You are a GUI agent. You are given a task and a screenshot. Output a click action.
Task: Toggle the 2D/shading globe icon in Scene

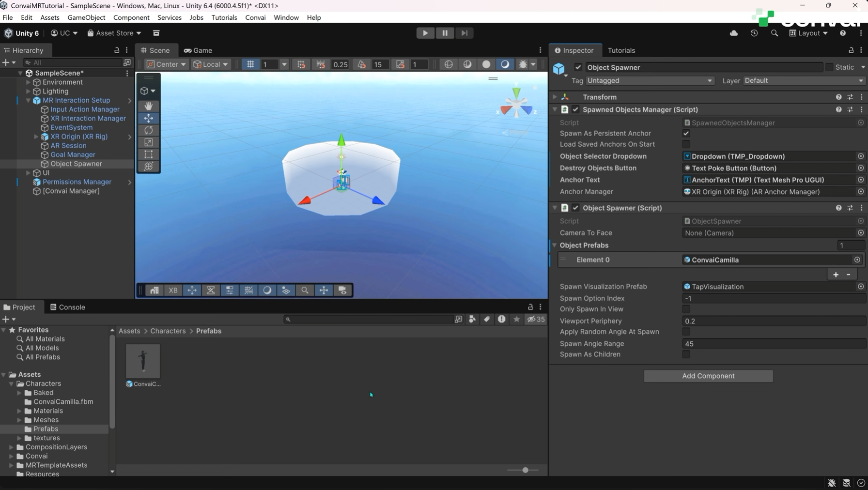[x=449, y=64]
